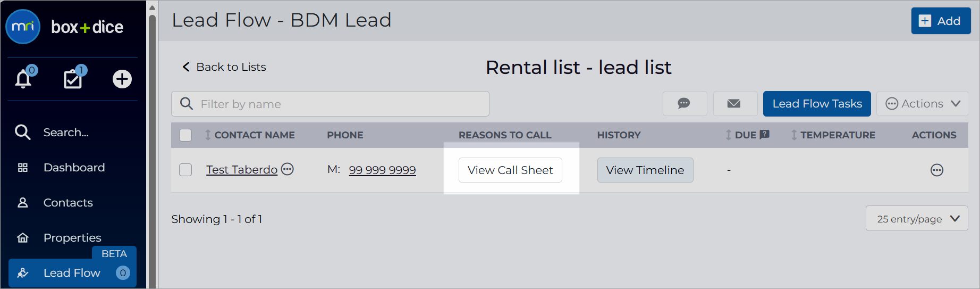Click the email envelope button

[735, 103]
